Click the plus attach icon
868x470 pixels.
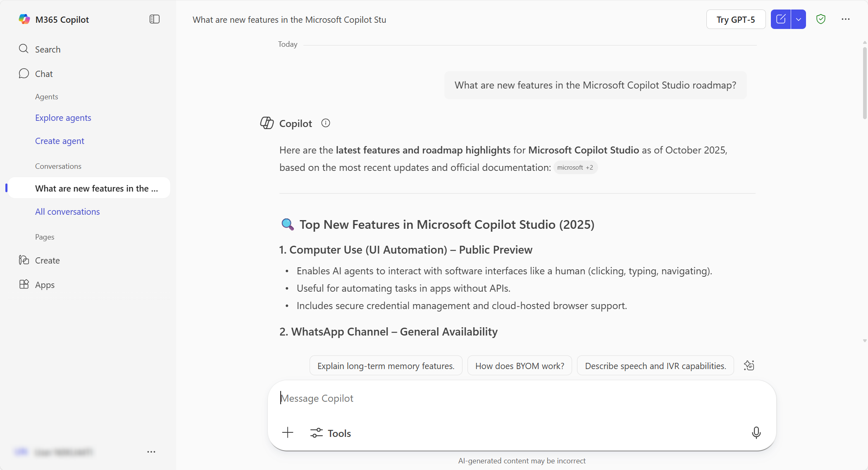pos(288,433)
